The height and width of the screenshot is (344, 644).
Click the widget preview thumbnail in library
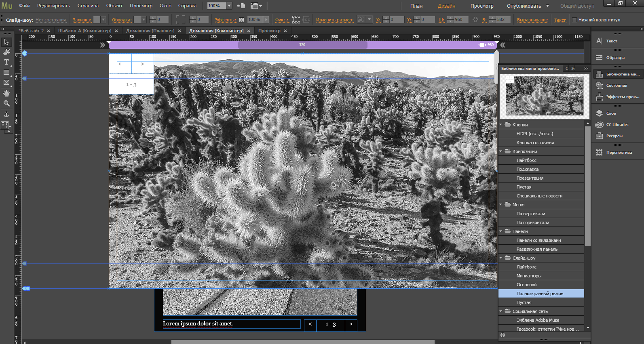[544, 96]
